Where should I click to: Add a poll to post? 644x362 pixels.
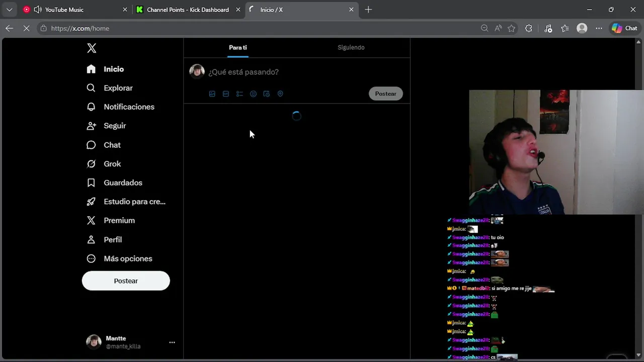[239, 94]
